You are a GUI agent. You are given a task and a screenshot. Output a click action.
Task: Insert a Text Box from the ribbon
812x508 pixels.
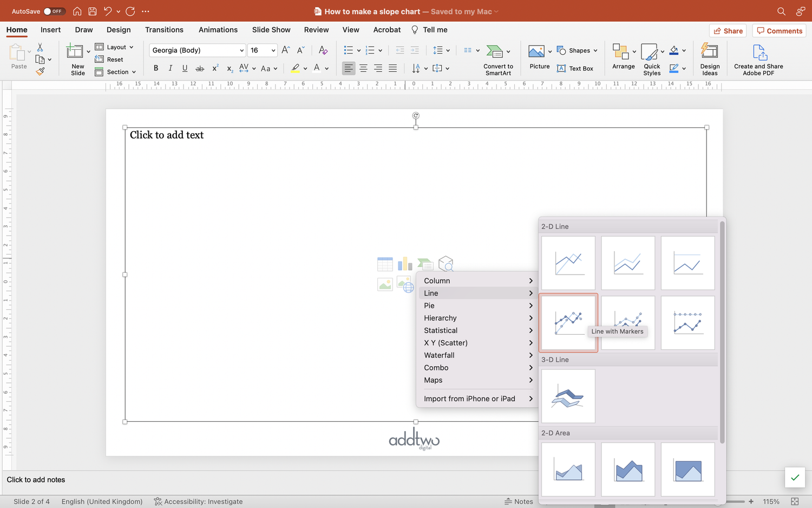[x=575, y=68]
